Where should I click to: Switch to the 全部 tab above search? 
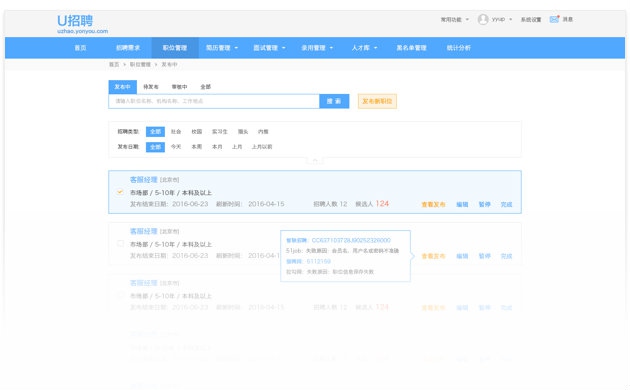[205, 87]
